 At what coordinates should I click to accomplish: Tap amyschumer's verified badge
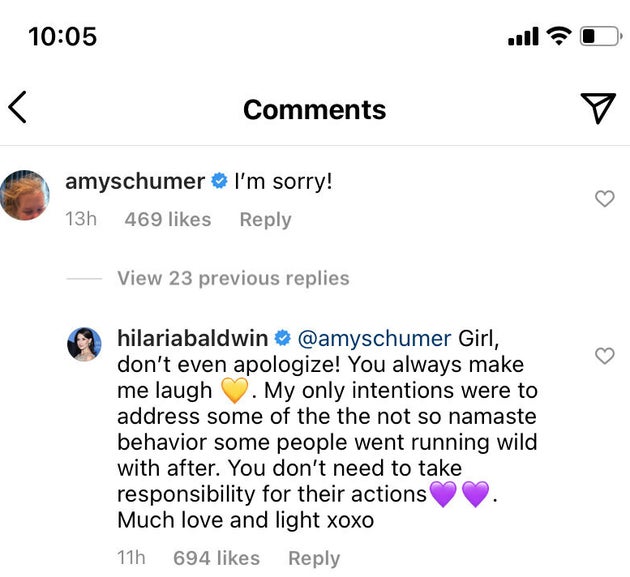[219, 182]
